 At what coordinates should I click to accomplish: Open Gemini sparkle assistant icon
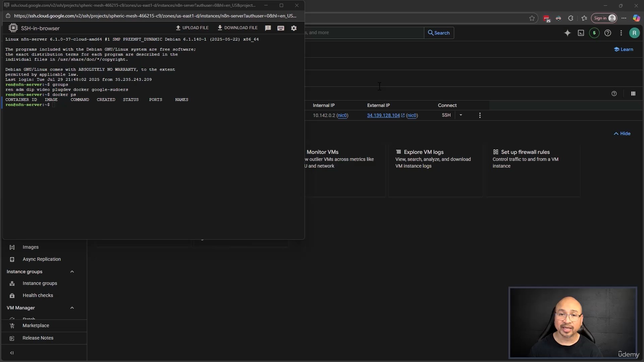tap(568, 33)
